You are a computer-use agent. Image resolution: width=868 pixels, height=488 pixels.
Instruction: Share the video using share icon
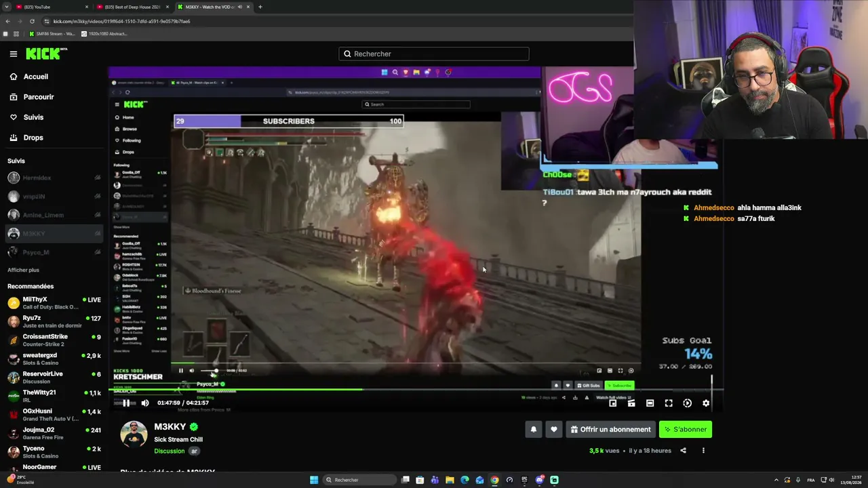[683, 451]
